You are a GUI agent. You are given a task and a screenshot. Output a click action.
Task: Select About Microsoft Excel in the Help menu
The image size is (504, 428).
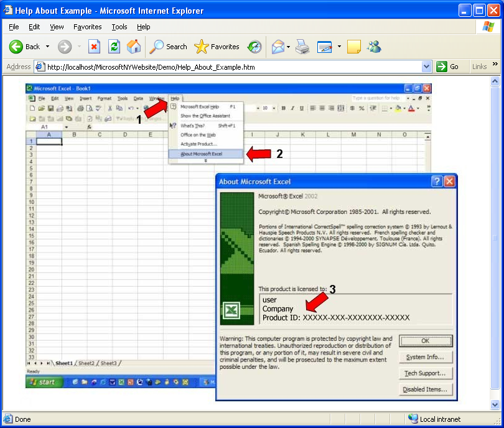tap(206, 154)
